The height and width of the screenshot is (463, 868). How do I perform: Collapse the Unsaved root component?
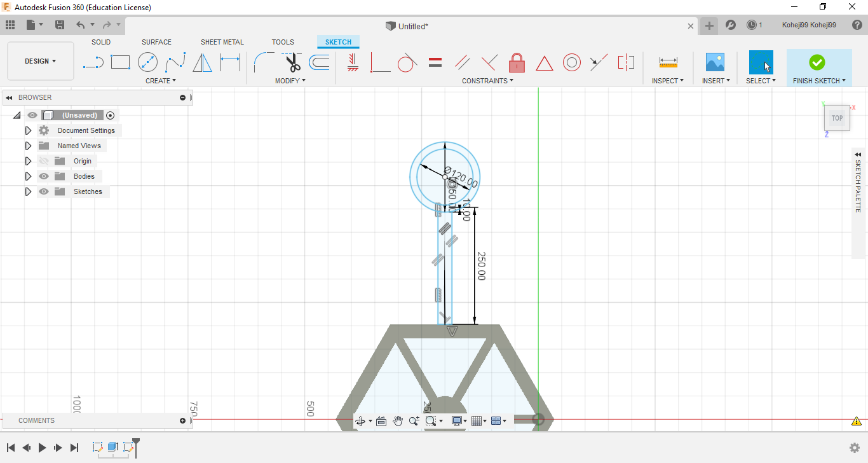pyautogui.click(x=17, y=115)
